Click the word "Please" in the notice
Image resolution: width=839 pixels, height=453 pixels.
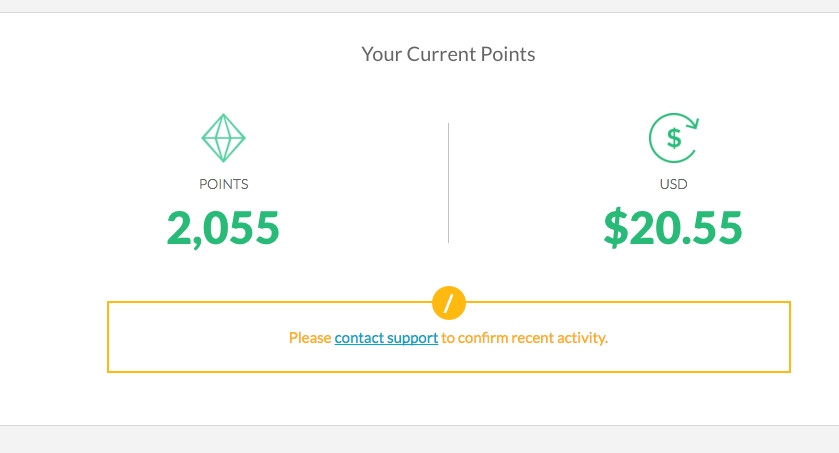point(310,338)
